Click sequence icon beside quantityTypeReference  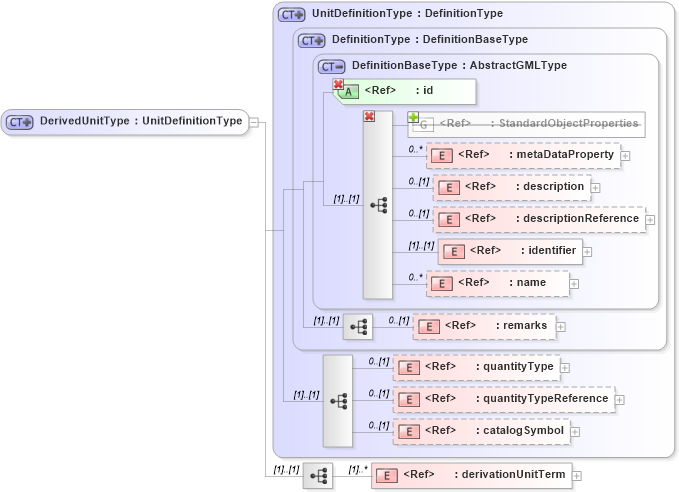coord(339,401)
